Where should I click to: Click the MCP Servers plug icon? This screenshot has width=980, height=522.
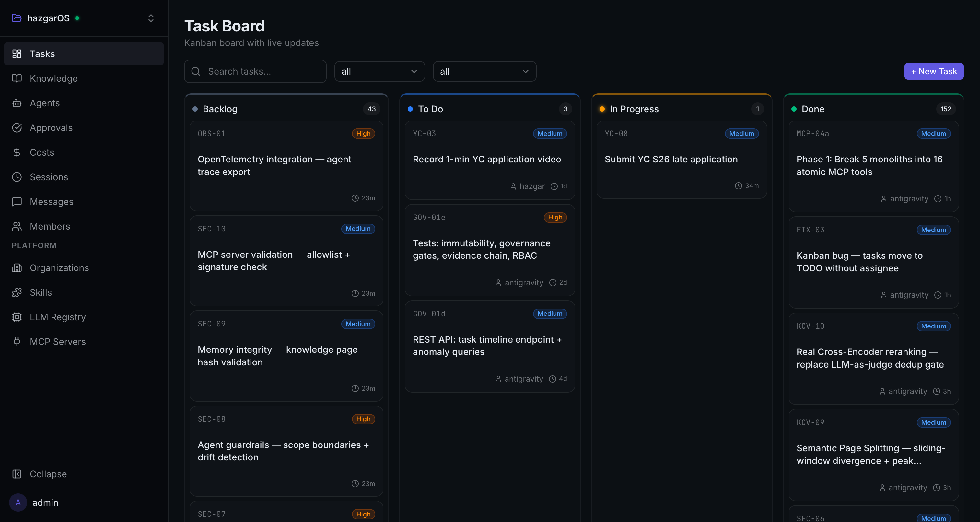pyautogui.click(x=17, y=342)
